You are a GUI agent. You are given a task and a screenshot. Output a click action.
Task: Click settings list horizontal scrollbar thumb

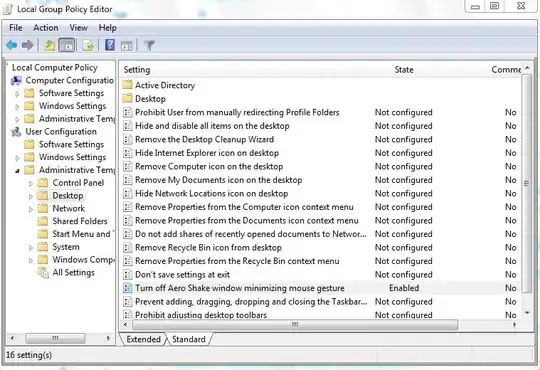coord(295,325)
